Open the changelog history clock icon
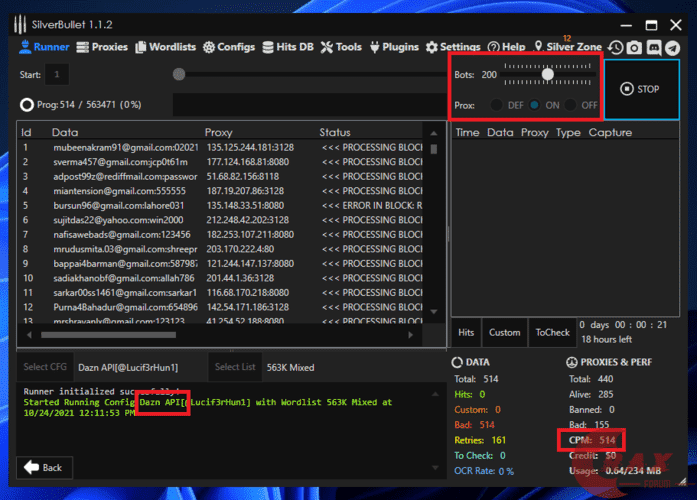The image size is (697, 500). pyautogui.click(x=616, y=47)
